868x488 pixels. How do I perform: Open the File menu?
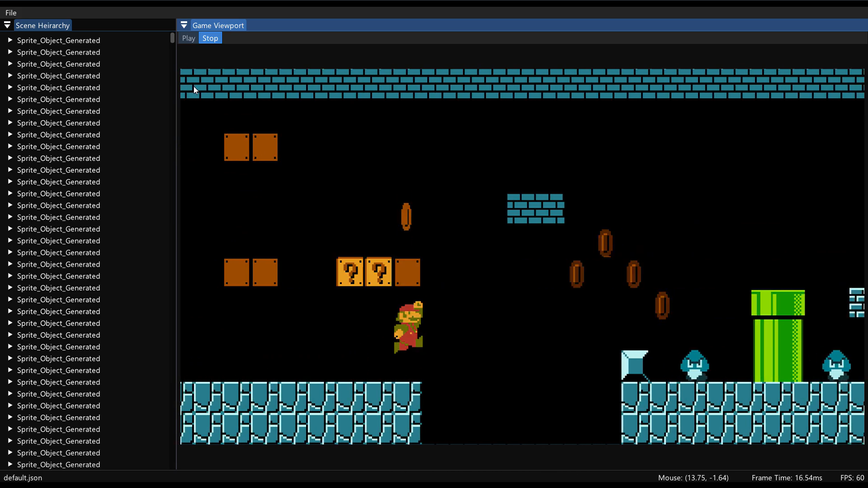[11, 13]
